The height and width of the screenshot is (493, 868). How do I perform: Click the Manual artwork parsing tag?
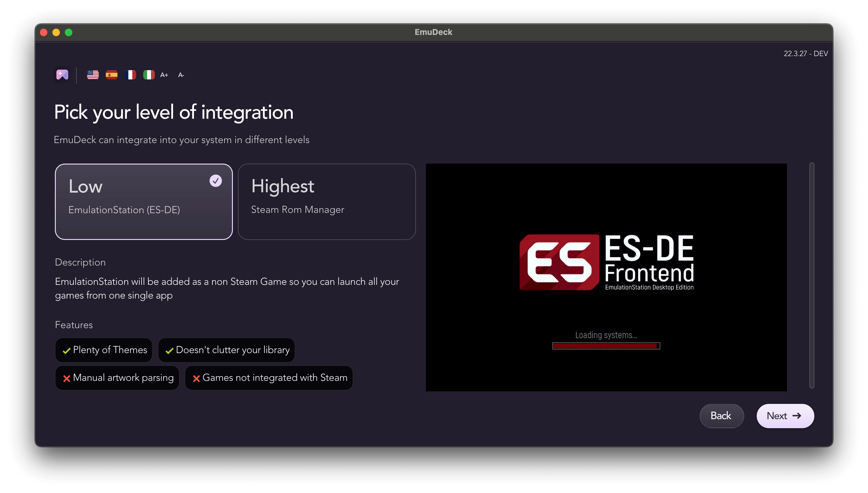[x=117, y=378]
